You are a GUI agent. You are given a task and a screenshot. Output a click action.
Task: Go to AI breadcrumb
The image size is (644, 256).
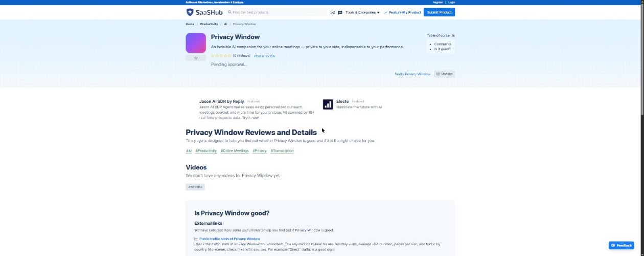(x=225, y=24)
